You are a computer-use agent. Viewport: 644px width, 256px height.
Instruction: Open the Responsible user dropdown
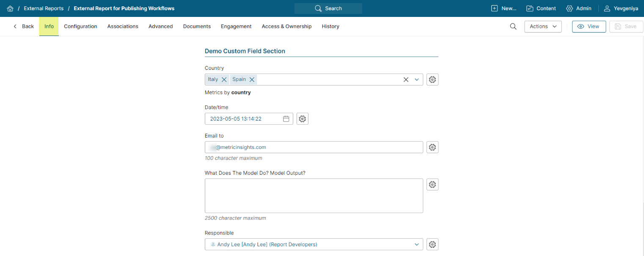pos(417,245)
